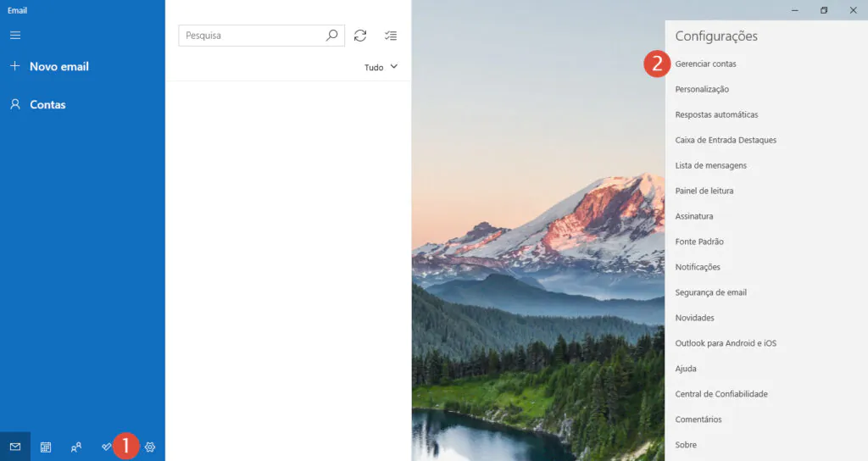Open Central de Confiabilidade link
Image resolution: width=868 pixels, height=461 pixels.
tap(721, 394)
